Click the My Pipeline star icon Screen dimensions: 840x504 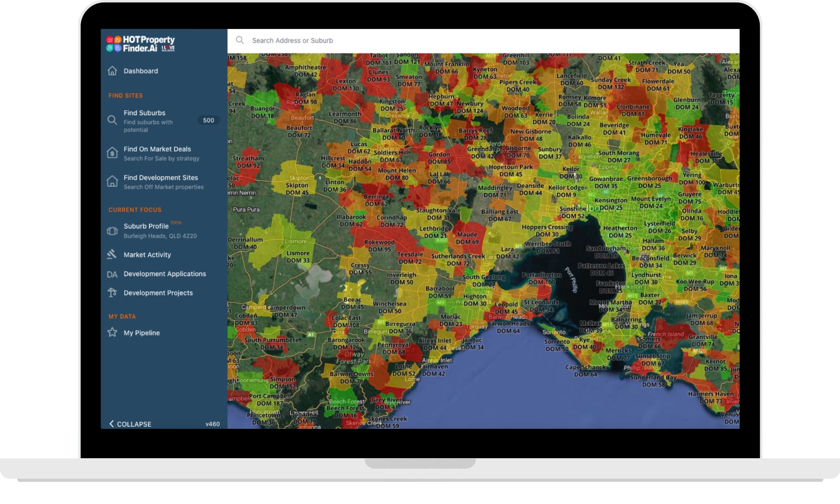(x=112, y=333)
